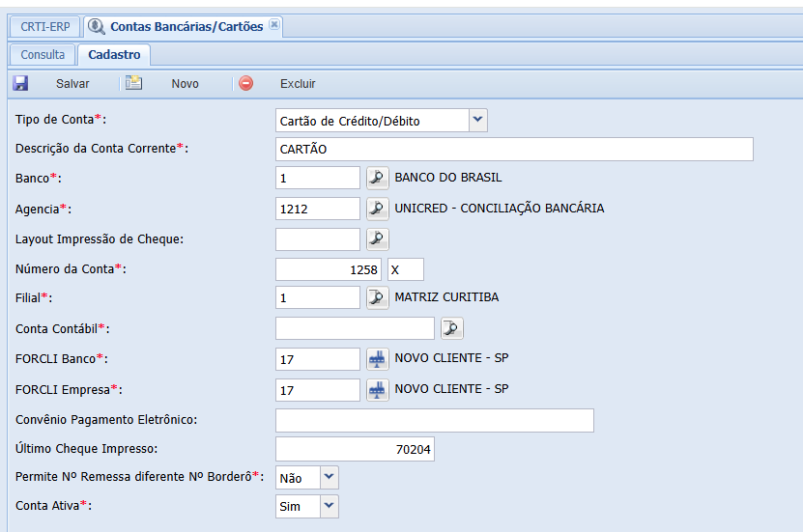The height and width of the screenshot is (532, 803).
Task: Open Filial lookup search icon
Action: click(x=378, y=297)
